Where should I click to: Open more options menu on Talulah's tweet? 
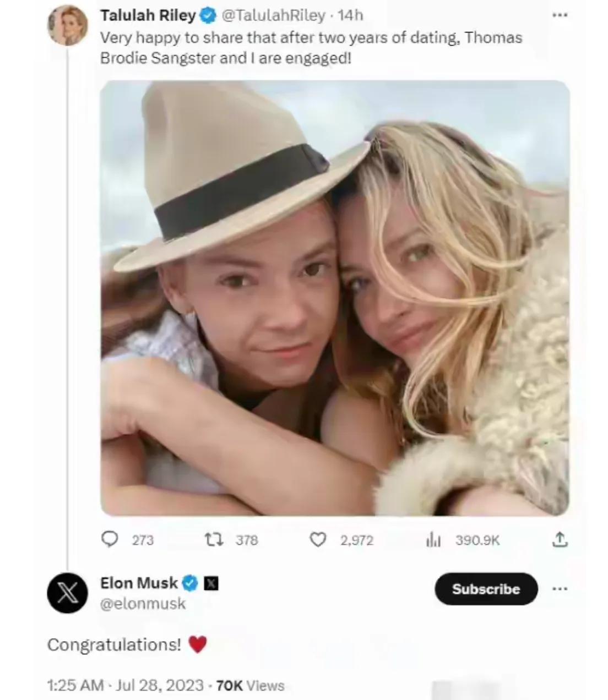[560, 15]
